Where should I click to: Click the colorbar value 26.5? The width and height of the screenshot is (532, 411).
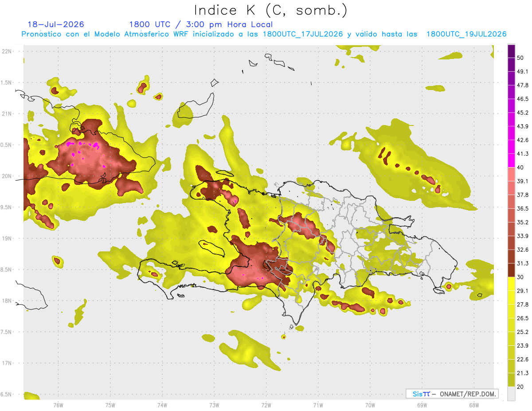tap(522, 318)
